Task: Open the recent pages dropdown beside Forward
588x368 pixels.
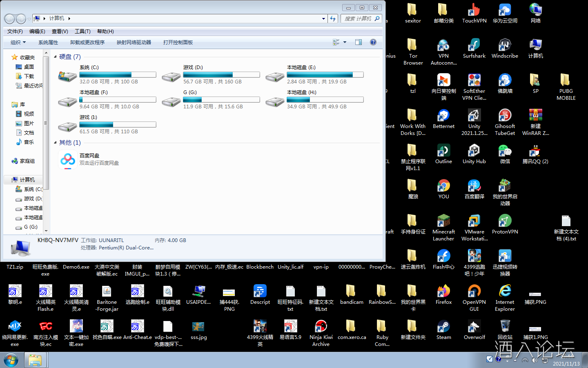Action: pos(29,19)
